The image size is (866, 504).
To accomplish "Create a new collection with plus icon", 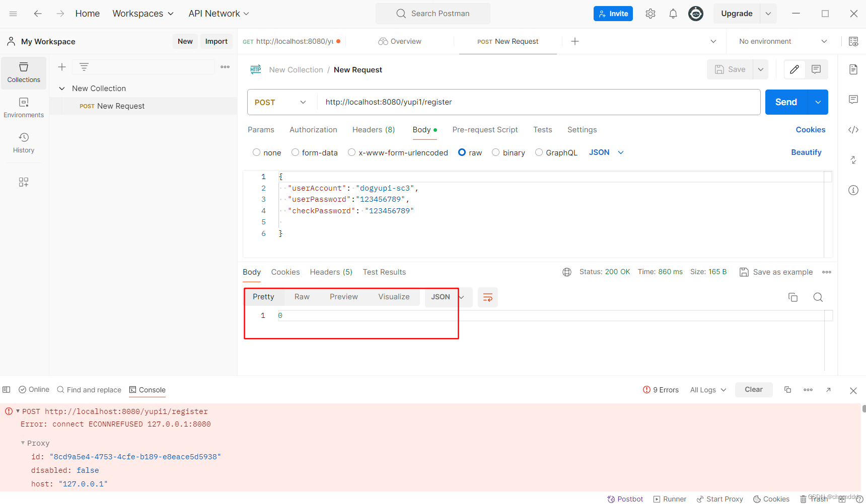I will tap(62, 67).
